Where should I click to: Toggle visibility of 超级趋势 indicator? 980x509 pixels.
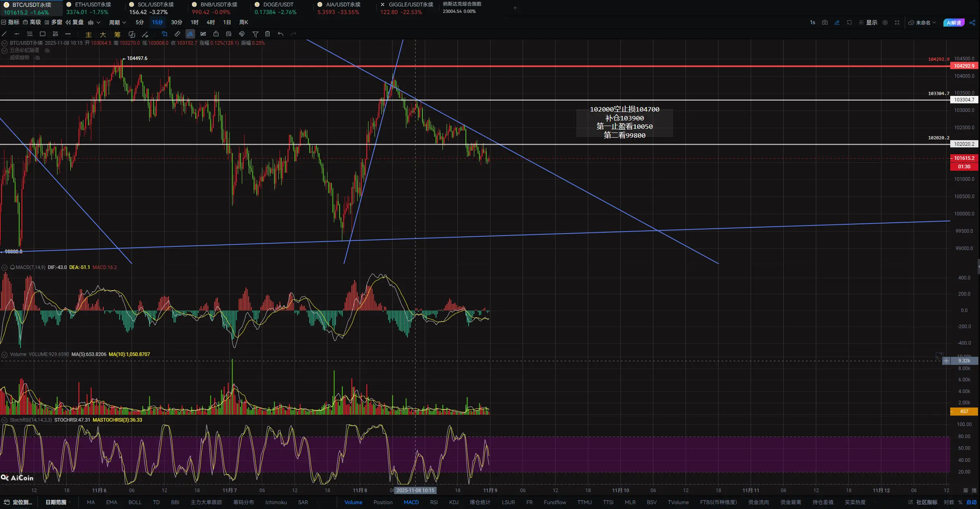pos(37,58)
